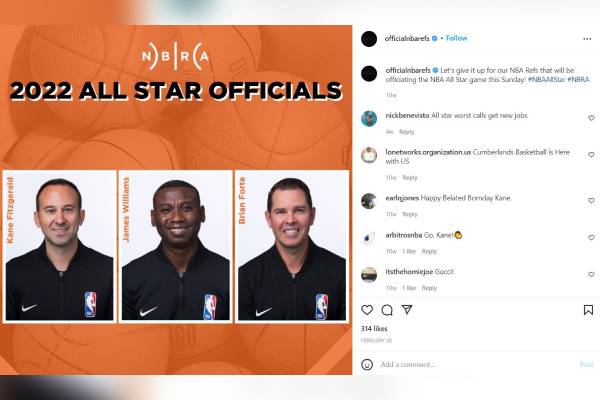
Task: Open the three-dot more options menu
Action: click(x=587, y=39)
